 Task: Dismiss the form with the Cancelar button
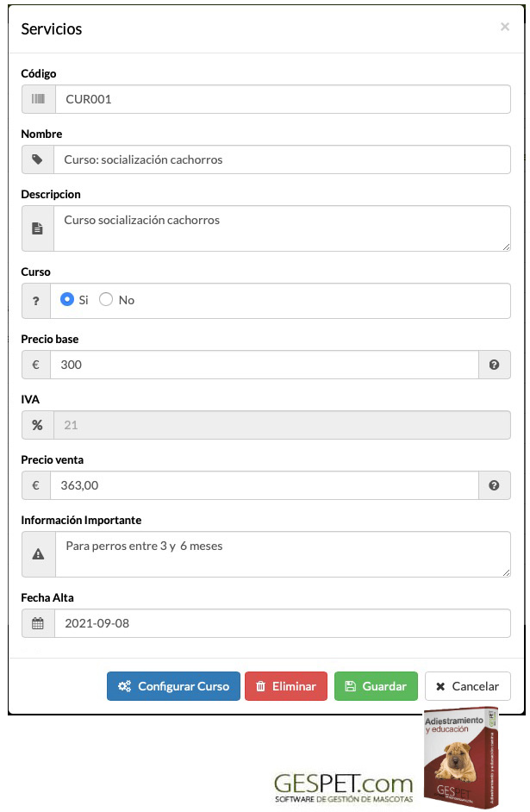pyautogui.click(x=468, y=686)
